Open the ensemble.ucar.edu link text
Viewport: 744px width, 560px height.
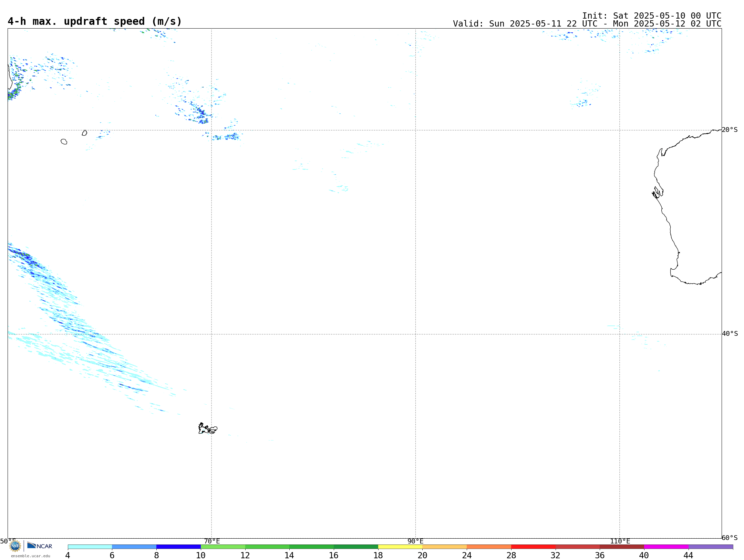30,556
